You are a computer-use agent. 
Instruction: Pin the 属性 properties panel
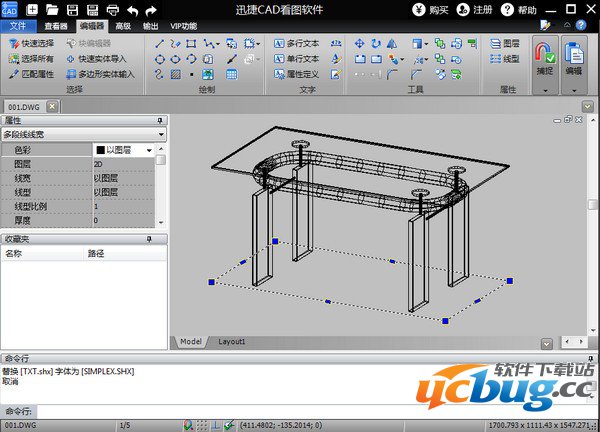(x=160, y=120)
